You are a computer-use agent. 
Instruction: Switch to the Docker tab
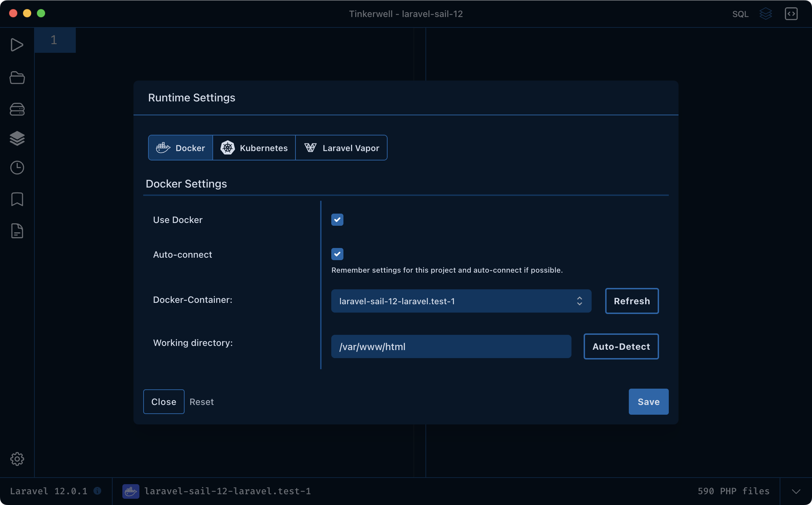click(180, 148)
